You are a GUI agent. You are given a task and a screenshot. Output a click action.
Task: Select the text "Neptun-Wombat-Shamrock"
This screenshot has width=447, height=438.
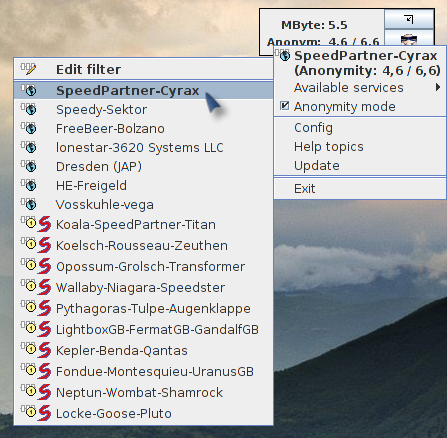point(139,393)
